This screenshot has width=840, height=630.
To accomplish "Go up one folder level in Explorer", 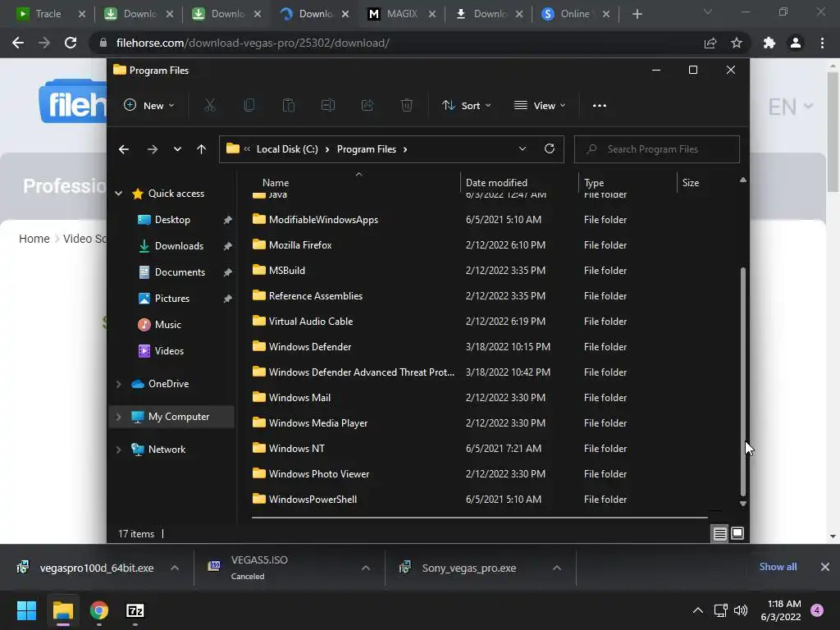I will tap(202, 149).
